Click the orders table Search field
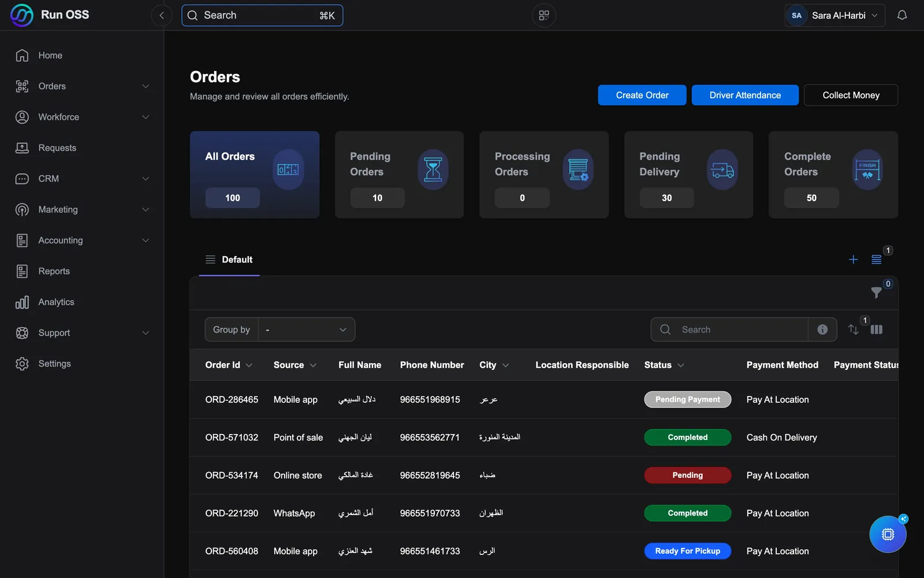The height and width of the screenshot is (578, 924). (x=729, y=329)
